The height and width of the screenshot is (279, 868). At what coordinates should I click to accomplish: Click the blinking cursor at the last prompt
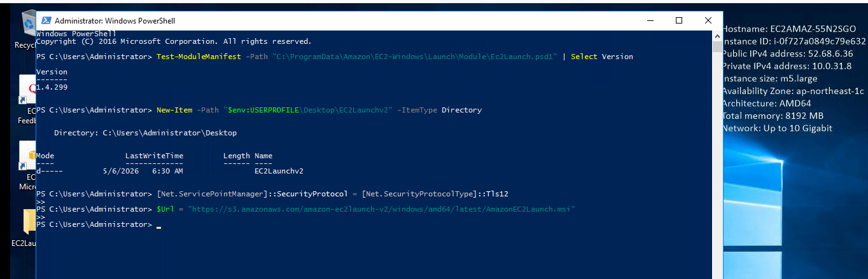coord(158,226)
